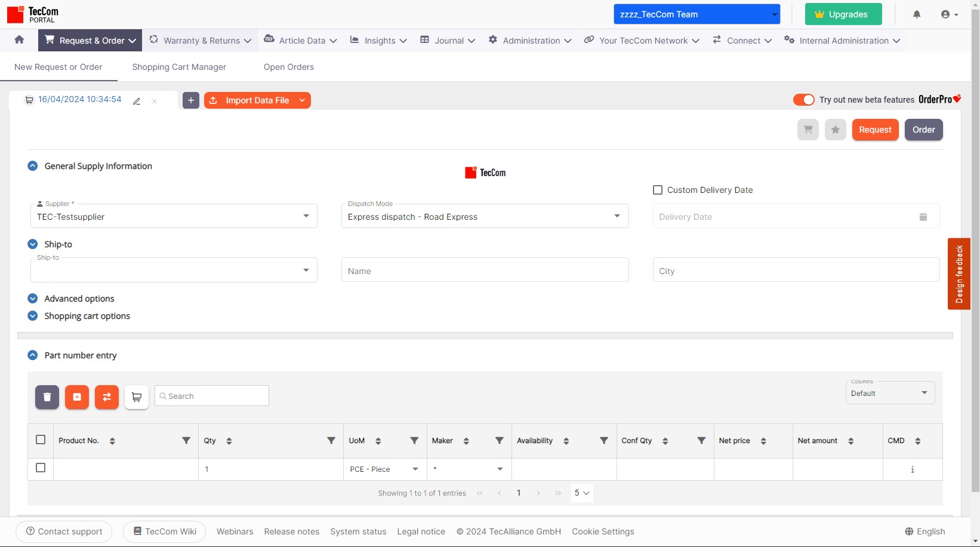The width and height of the screenshot is (980, 547).
Task: Click the star favorites icon button
Action: (835, 130)
